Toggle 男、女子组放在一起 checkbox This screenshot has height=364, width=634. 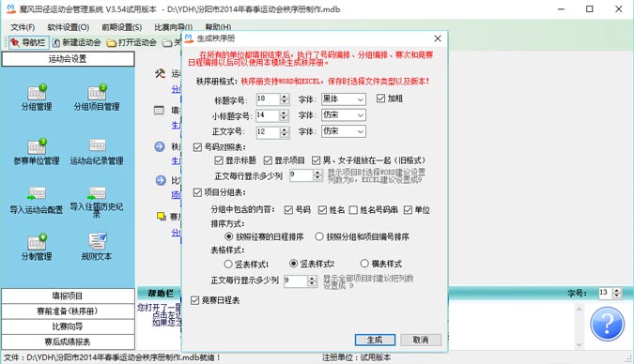coord(368,160)
